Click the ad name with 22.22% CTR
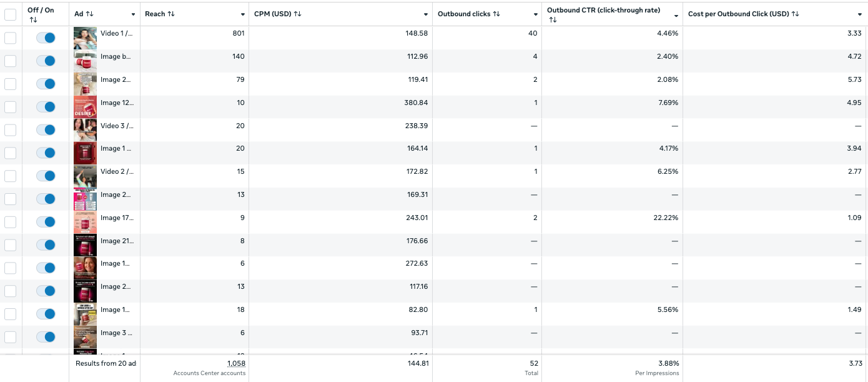The image size is (868, 382). point(116,218)
